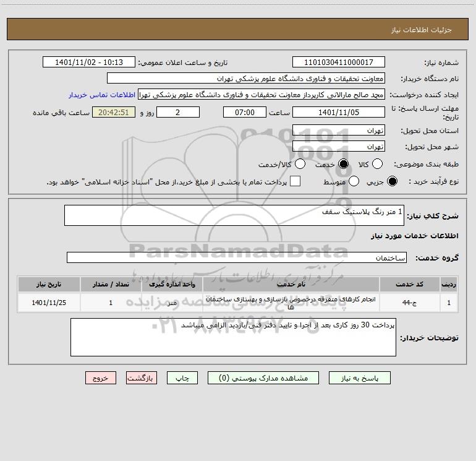Click the ردیف column header
This screenshot has width=476, height=461.
point(449,284)
